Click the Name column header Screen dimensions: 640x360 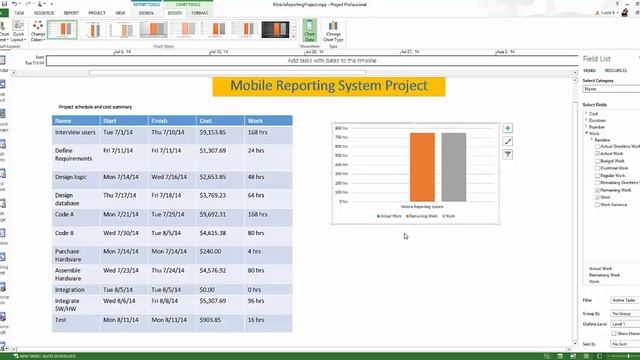(x=76, y=121)
